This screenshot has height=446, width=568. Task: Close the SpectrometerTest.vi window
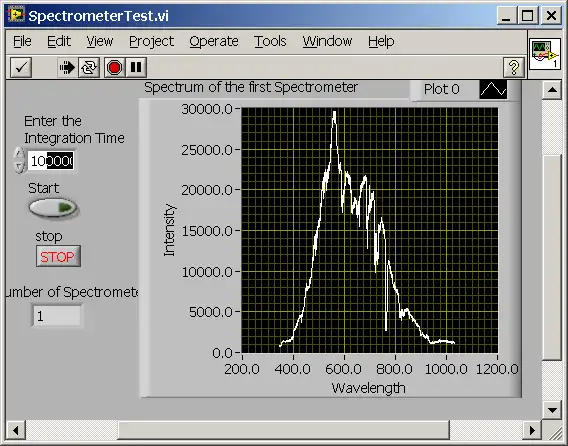551,16
